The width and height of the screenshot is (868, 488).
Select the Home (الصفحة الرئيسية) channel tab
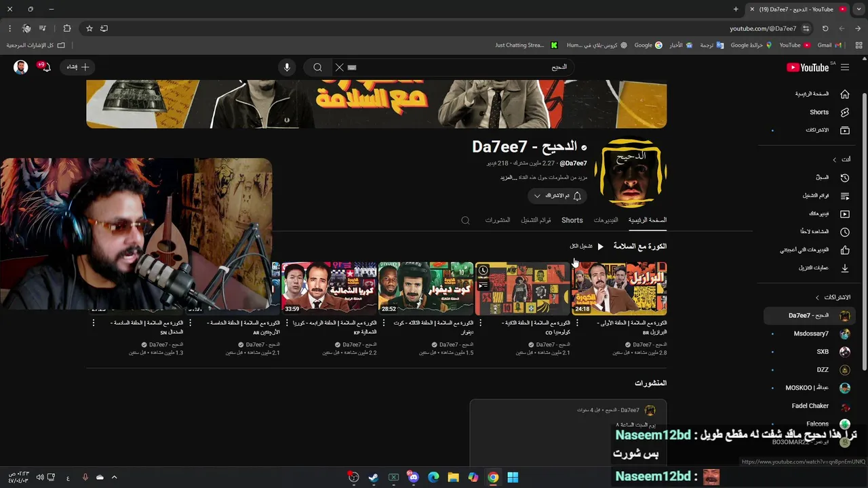coord(647,220)
